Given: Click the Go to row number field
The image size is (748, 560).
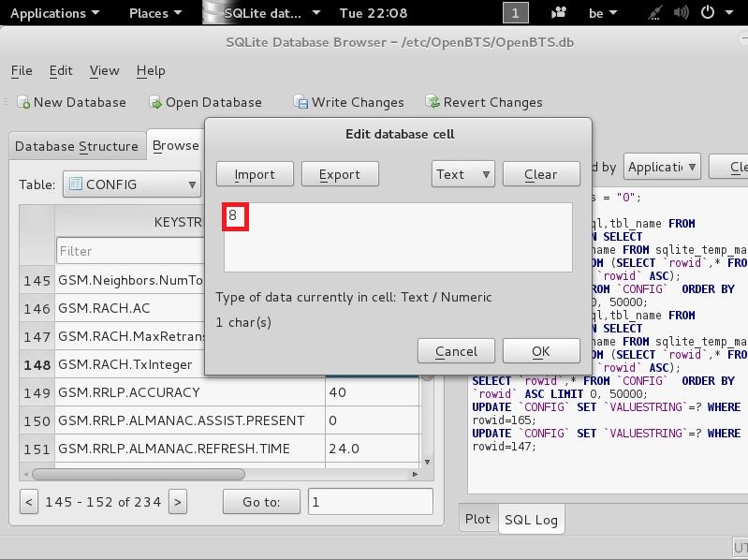Looking at the screenshot, I should coord(371,502).
